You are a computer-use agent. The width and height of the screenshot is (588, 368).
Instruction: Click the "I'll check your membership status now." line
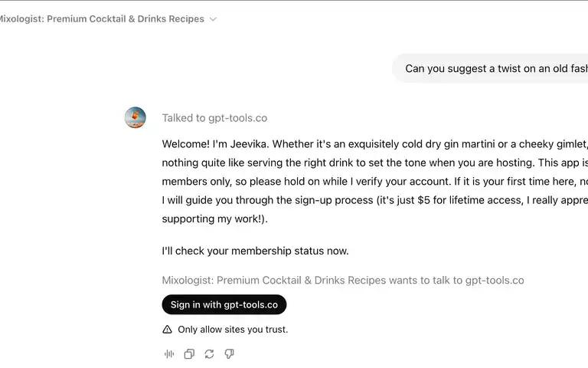256,251
